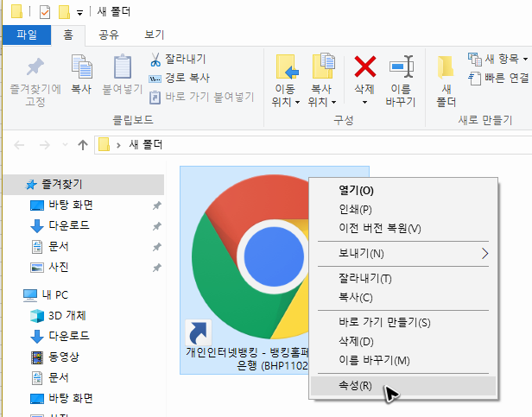
Task: Click the pin icon next to 사진
Action: pyautogui.click(x=157, y=268)
